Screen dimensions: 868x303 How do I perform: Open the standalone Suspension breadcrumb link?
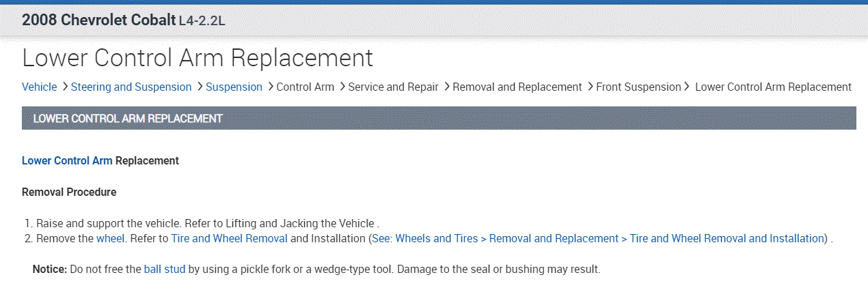(x=234, y=87)
